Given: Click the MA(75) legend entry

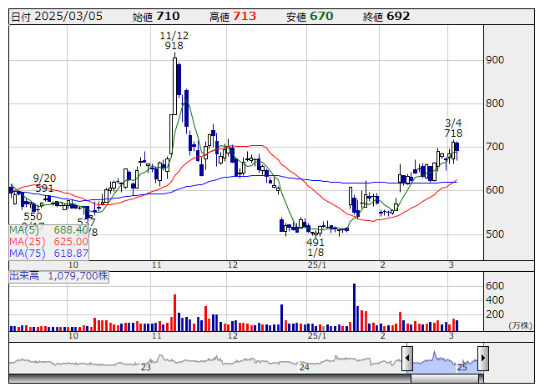Looking at the screenshot, I should (48, 253).
